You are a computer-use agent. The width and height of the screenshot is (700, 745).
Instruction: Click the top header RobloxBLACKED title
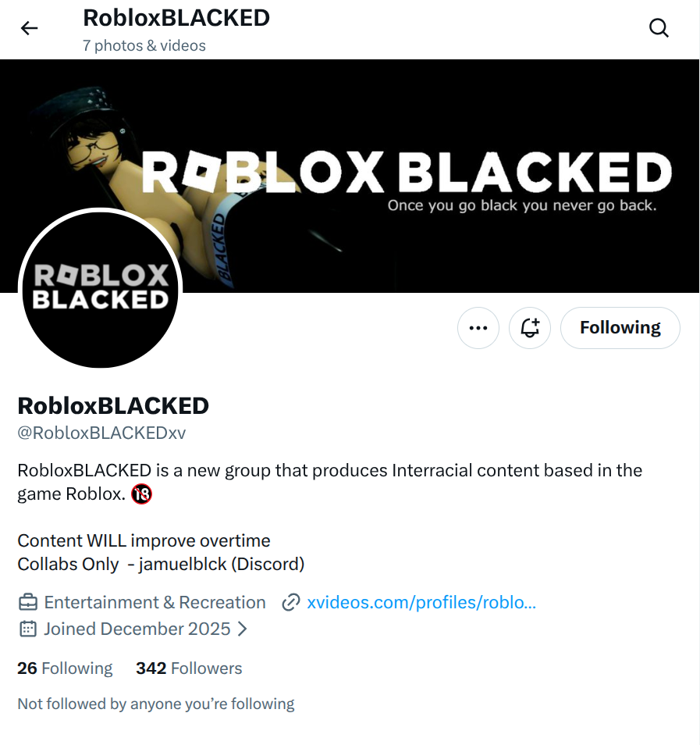click(176, 18)
